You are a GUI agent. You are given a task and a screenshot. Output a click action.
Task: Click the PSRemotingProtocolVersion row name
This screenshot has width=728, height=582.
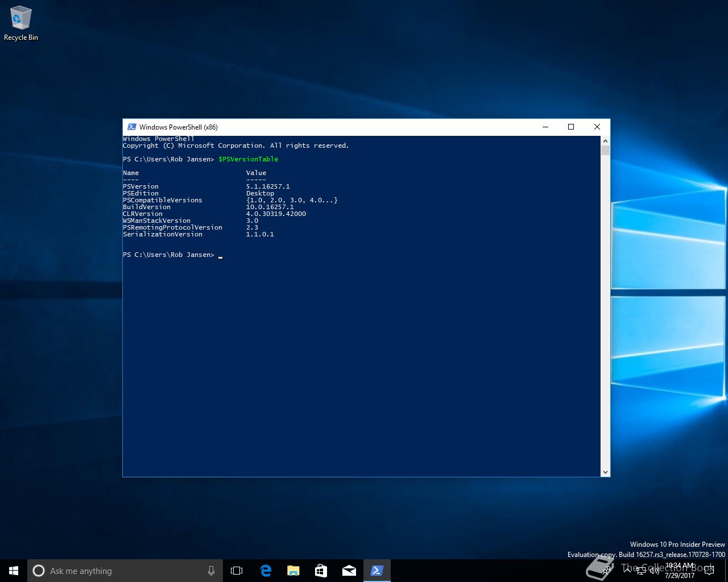coord(173,227)
